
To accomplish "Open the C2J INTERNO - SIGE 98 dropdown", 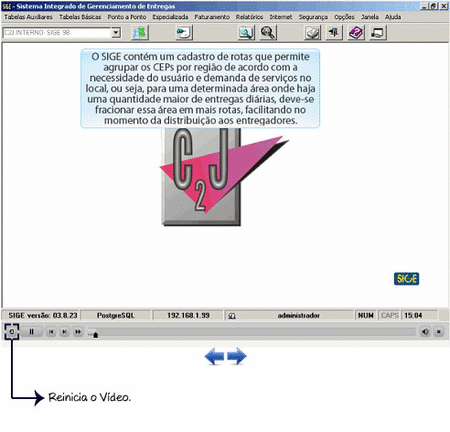I will coord(116,33).
